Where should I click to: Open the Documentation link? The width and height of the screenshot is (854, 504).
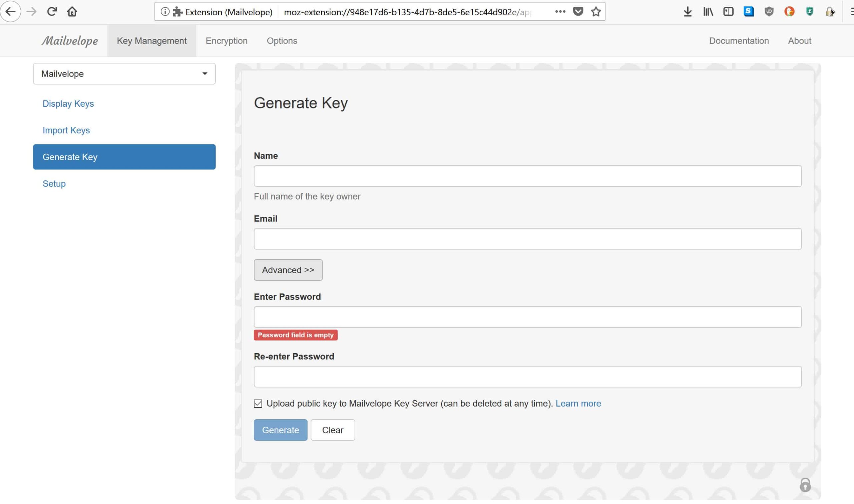click(x=739, y=41)
